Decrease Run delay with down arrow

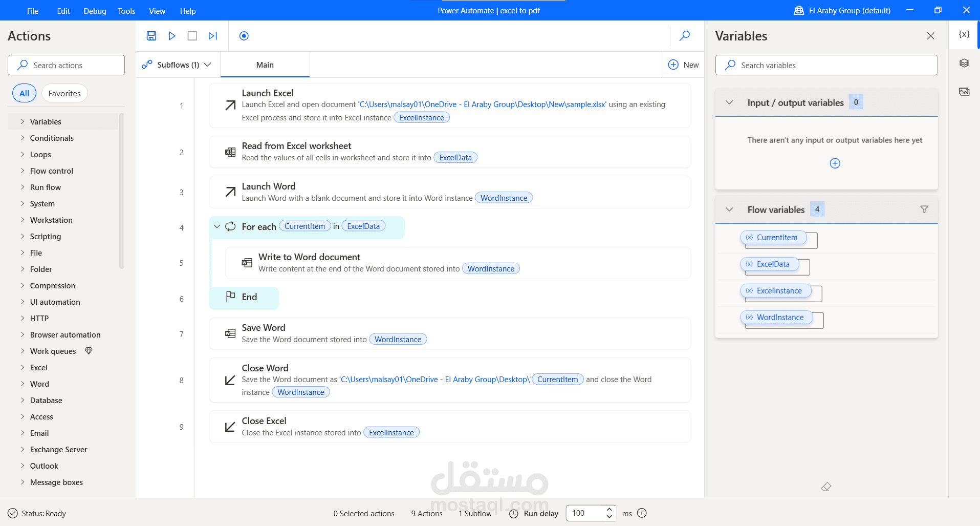tap(609, 516)
